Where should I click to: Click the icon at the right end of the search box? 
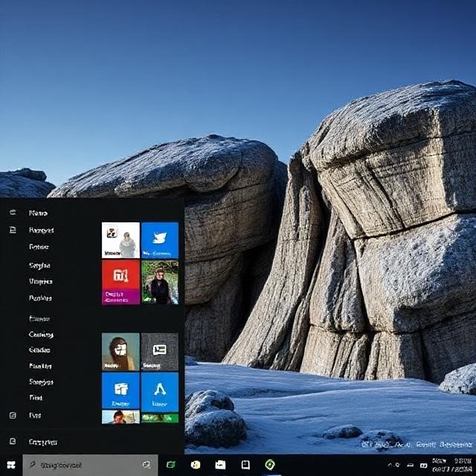click(147, 464)
